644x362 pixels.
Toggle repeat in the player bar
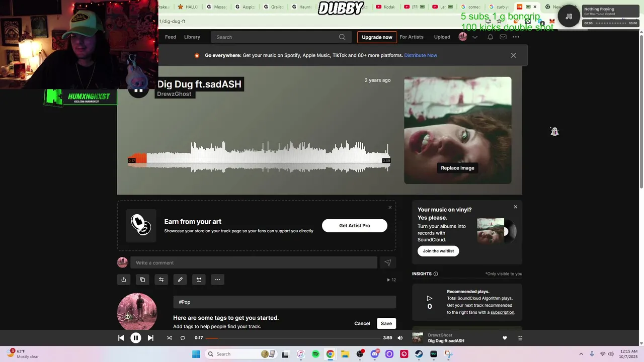[x=183, y=338]
